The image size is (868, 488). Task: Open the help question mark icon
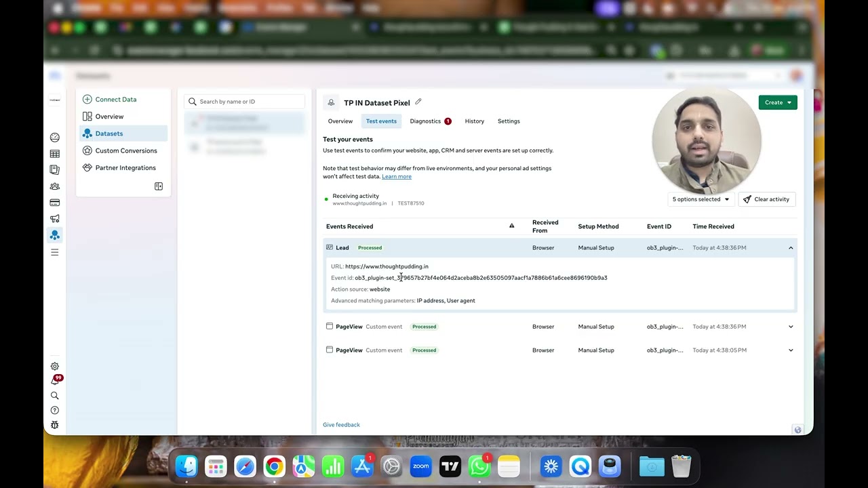55,411
